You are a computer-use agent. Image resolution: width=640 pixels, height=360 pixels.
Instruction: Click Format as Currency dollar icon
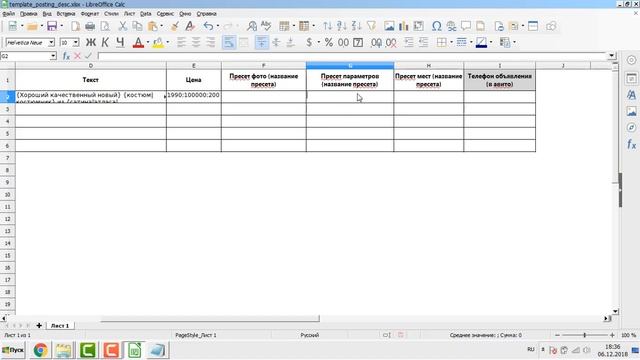(x=309, y=42)
